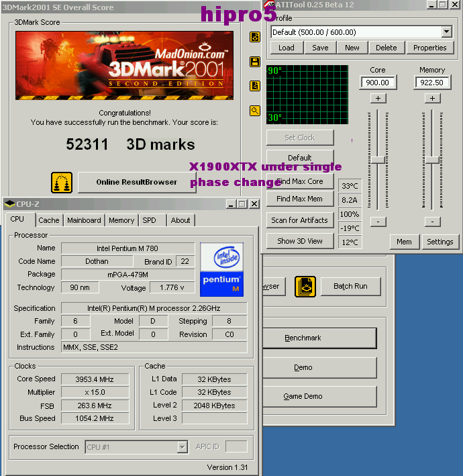Open the Memory tab in CPU-Z
This screenshot has width=463, height=476.
tap(121, 220)
